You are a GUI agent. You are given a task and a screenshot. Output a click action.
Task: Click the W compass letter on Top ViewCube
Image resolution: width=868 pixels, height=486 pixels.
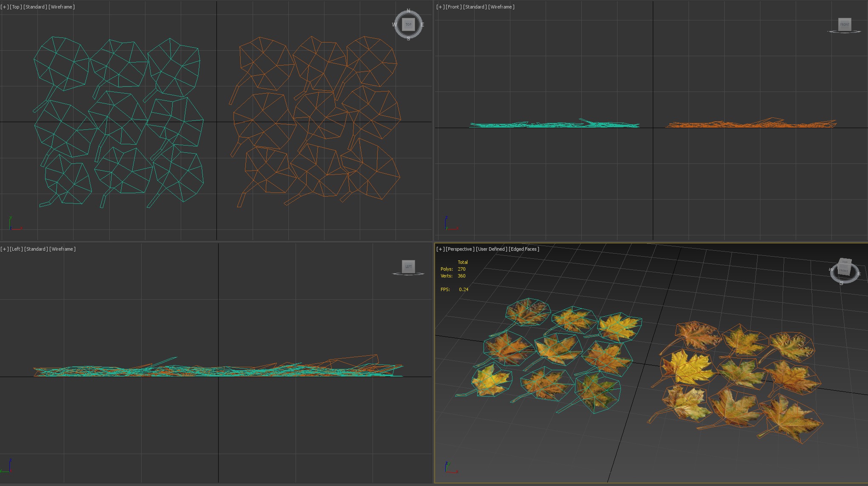(x=394, y=25)
